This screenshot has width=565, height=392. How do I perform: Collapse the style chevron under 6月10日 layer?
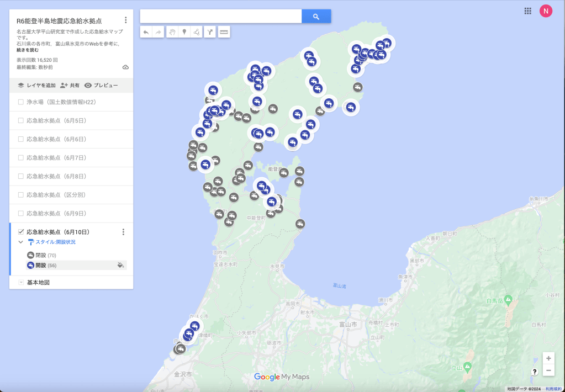(21, 242)
